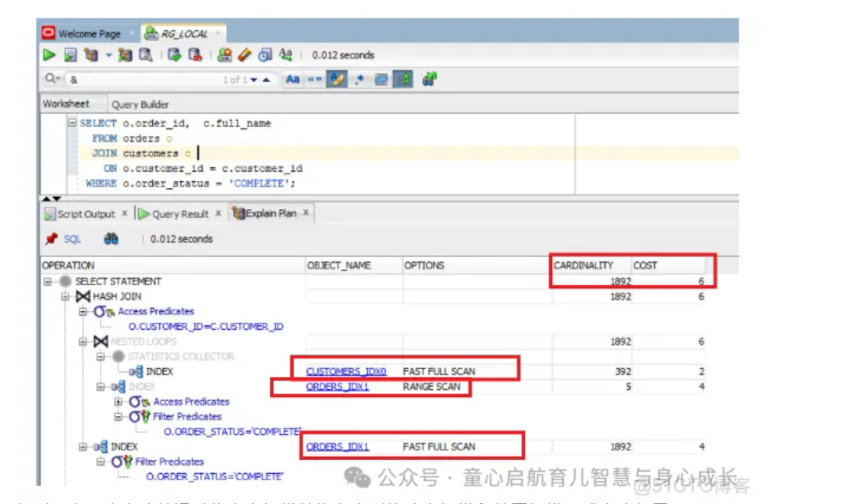Select the Aa case-change icon on the toolbar
This screenshot has height=504, width=841.
point(284,55)
